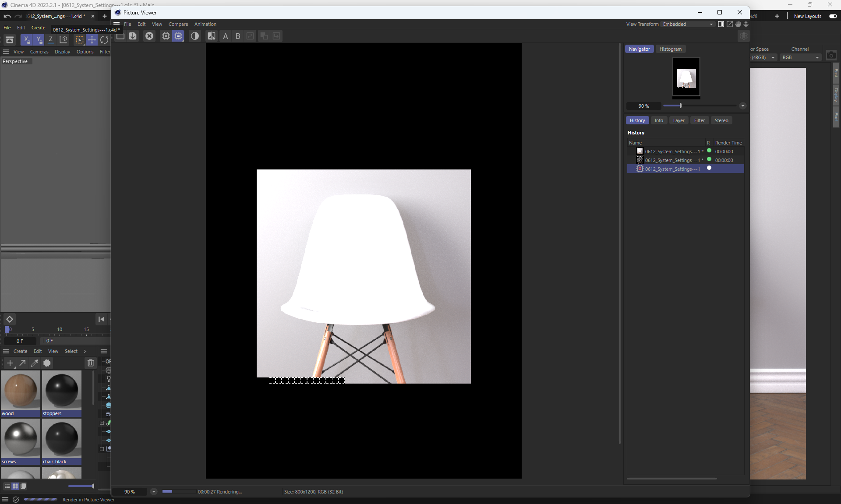Click the Clear History icon
841x504 pixels.
tap(166, 36)
